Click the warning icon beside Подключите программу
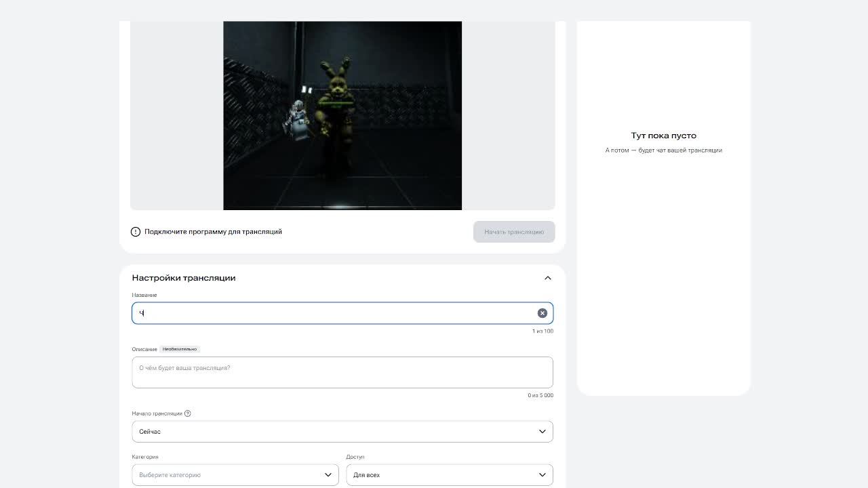The width and height of the screenshot is (868, 488). (136, 232)
